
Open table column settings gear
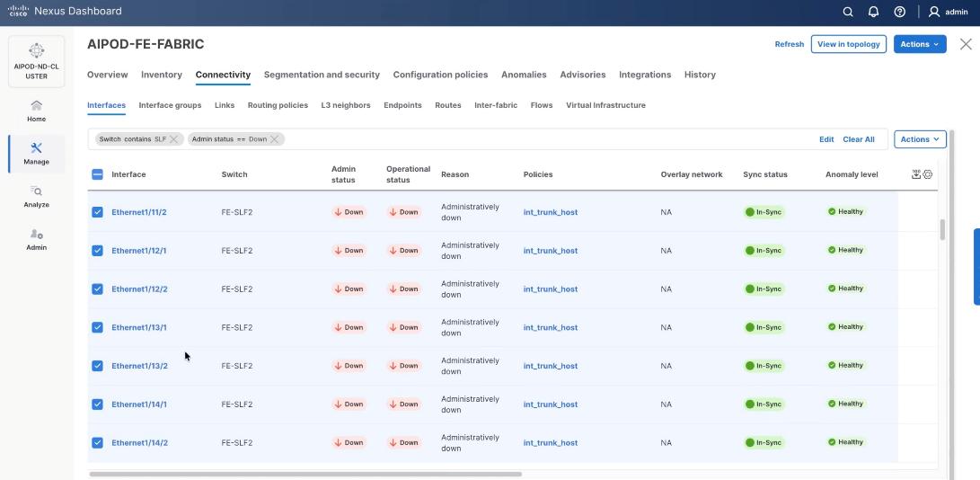tap(928, 174)
